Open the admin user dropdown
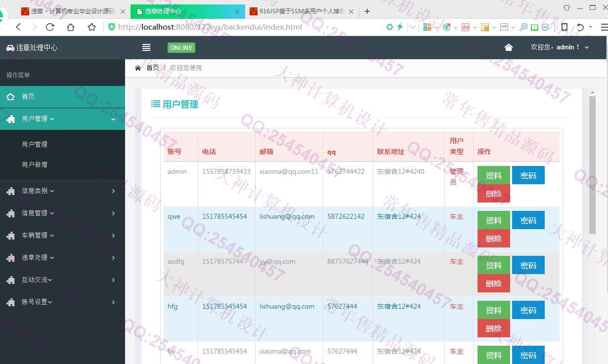 point(560,47)
